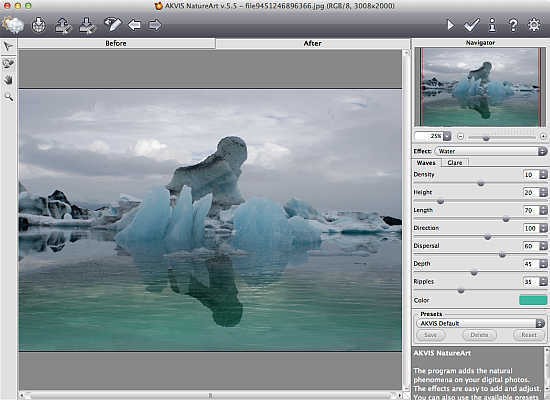The width and height of the screenshot is (550, 400).
Task: Open the AKVIS Default presets dropdown
Action: point(481,323)
